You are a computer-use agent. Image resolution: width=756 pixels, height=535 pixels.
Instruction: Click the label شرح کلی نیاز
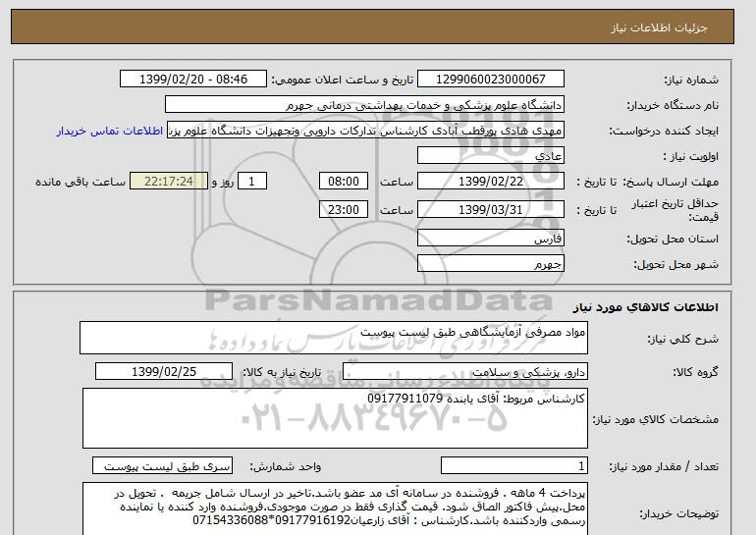point(682,339)
